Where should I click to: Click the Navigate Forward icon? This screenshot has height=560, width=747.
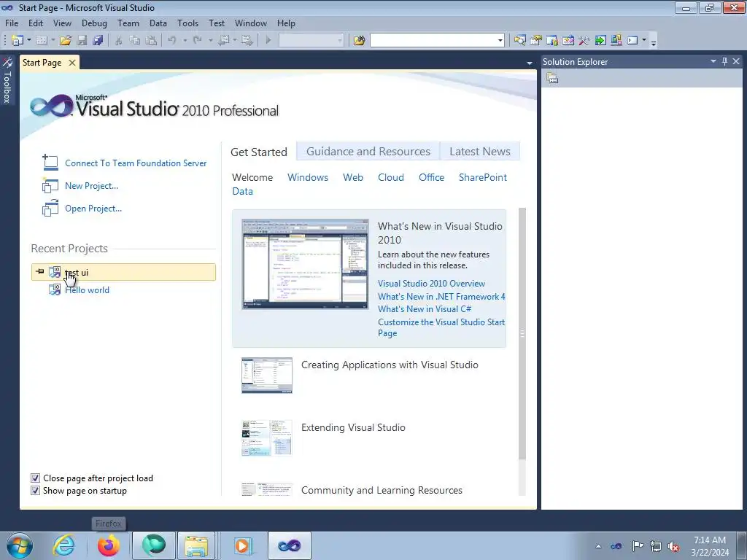[x=247, y=41]
